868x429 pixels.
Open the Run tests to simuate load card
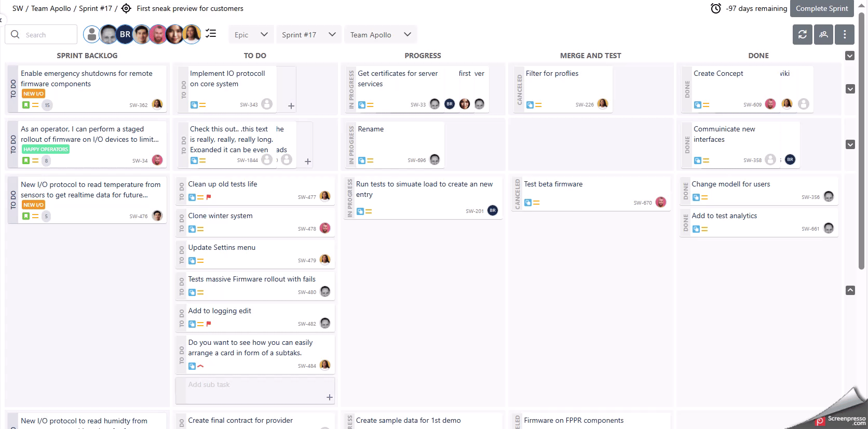click(423, 198)
